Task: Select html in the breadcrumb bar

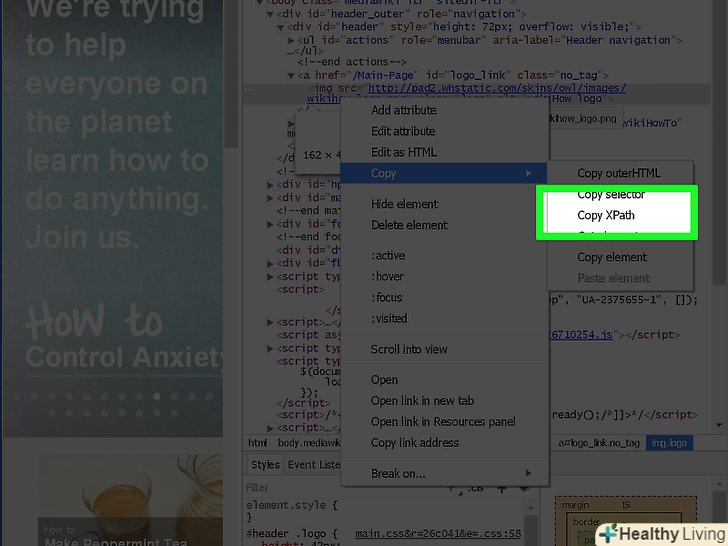Action: pos(257,443)
